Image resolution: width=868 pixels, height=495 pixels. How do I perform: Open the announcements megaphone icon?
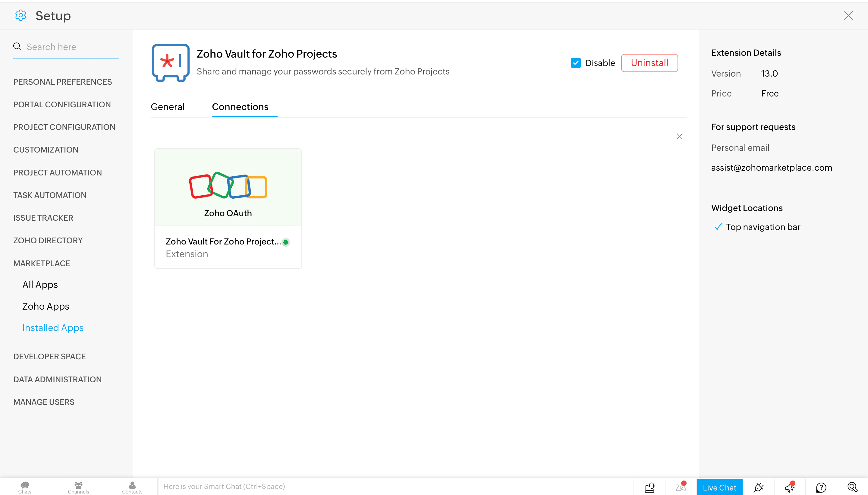coord(790,487)
